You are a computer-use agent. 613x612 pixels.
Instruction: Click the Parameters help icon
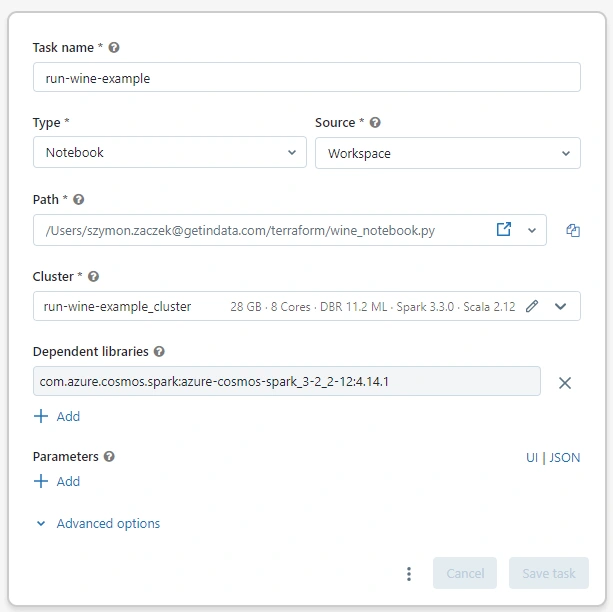click(109, 457)
